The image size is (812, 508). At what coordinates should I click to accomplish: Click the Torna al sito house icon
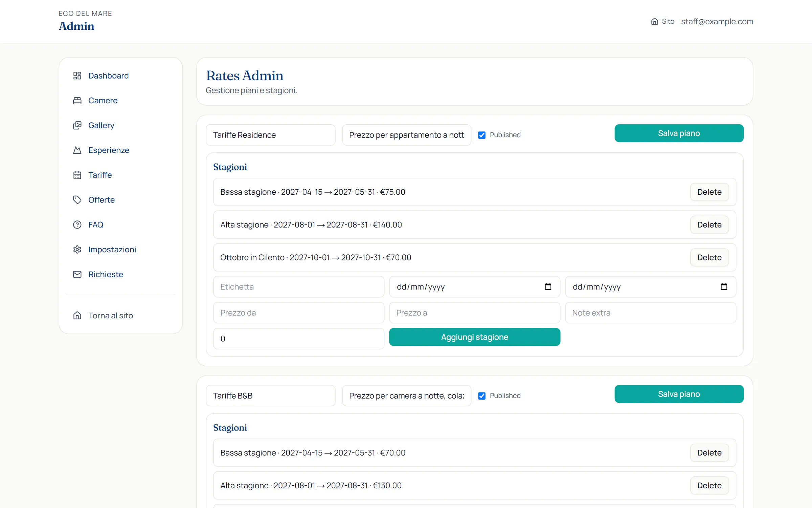(77, 315)
